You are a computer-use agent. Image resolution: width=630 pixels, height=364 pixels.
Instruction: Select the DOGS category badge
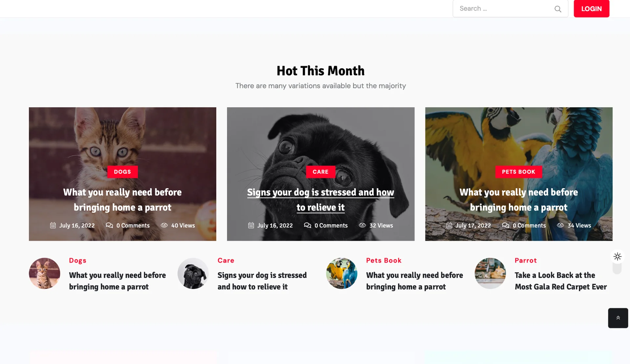122,172
